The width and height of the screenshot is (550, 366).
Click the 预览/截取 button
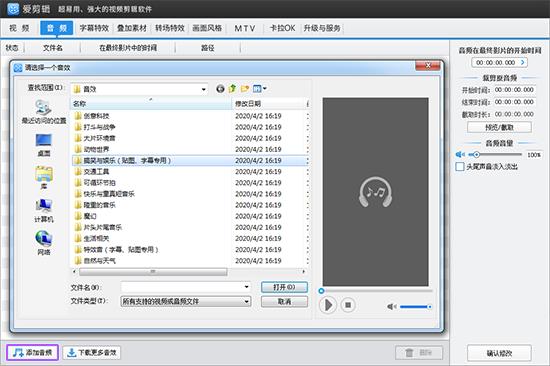pyautogui.click(x=499, y=127)
